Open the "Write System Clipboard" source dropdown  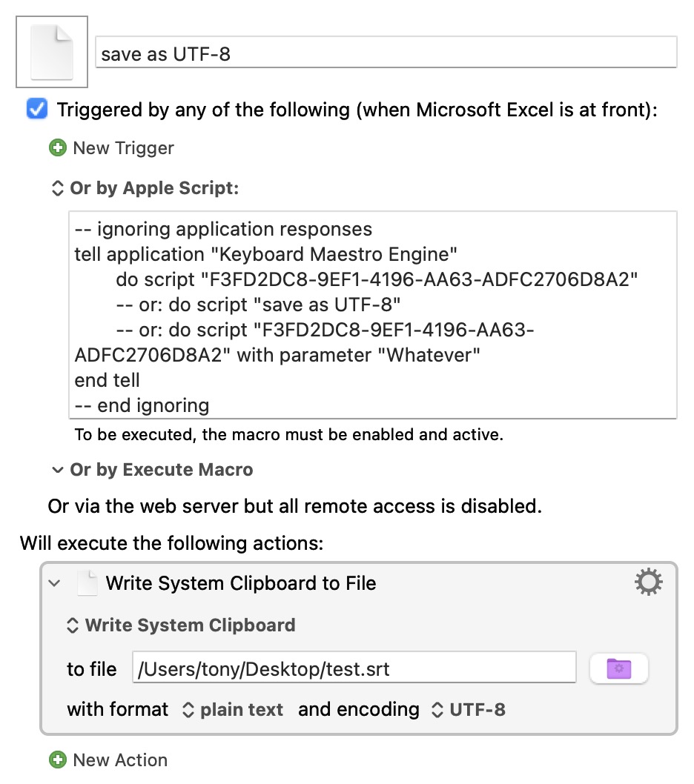click(x=182, y=625)
